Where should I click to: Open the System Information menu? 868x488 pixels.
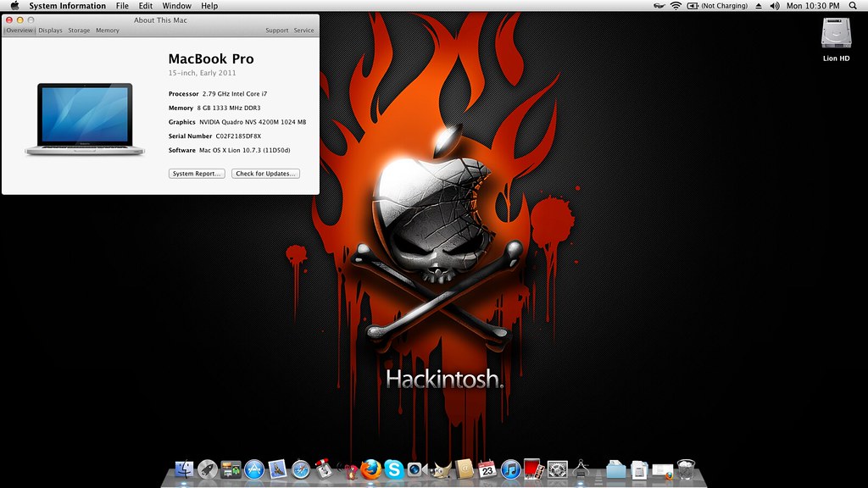pyautogui.click(x=68, y=6)
